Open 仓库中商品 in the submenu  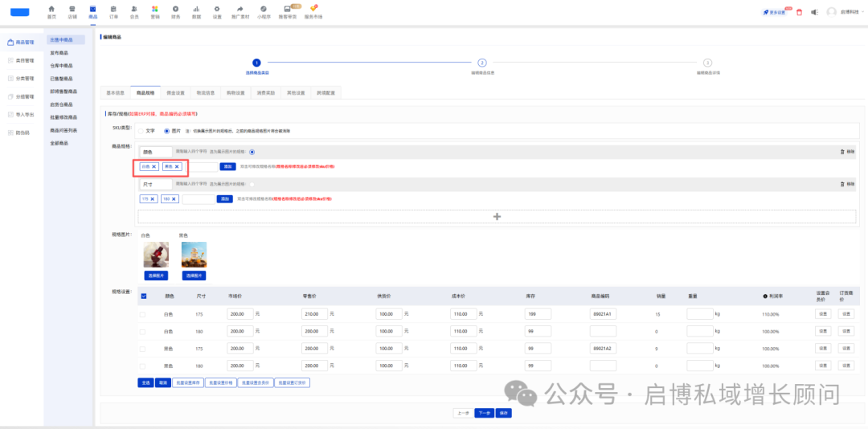pos(61,66)
